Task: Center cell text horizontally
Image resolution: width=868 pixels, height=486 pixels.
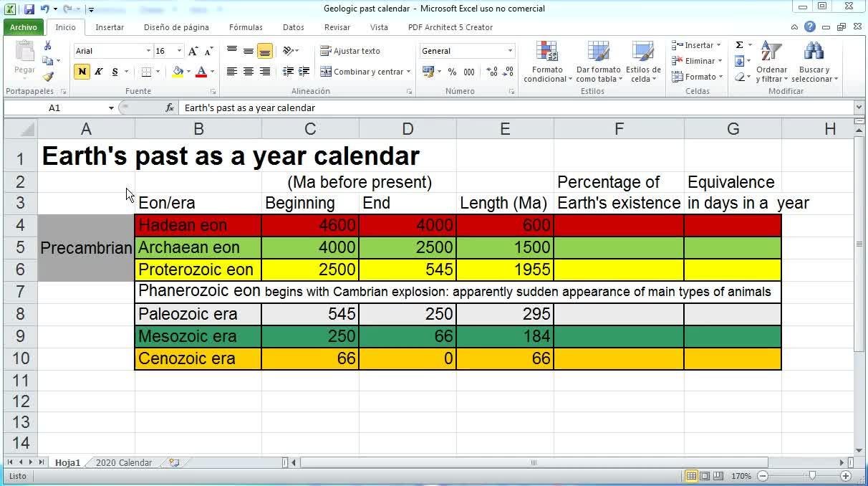Action: click(249, 72)
